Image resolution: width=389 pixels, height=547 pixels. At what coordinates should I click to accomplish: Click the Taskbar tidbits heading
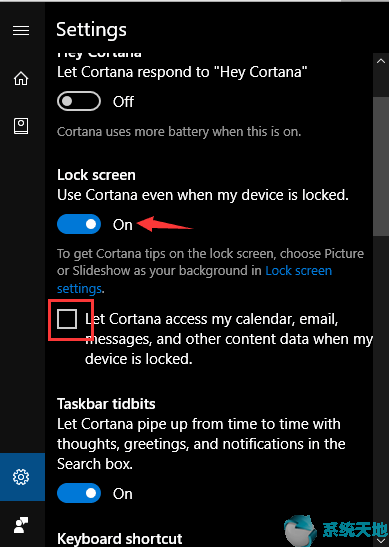pyautogui.click(x=106, y=404)
